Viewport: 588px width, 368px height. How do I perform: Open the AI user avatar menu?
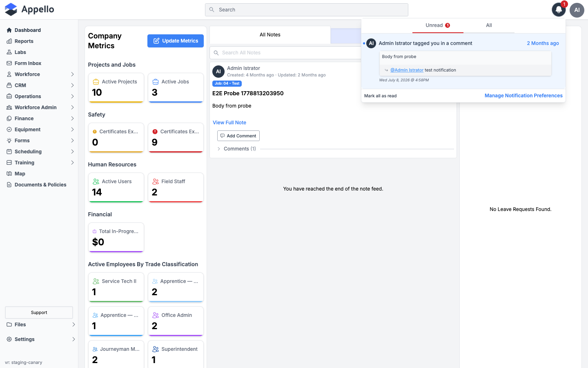click(577, 10)
